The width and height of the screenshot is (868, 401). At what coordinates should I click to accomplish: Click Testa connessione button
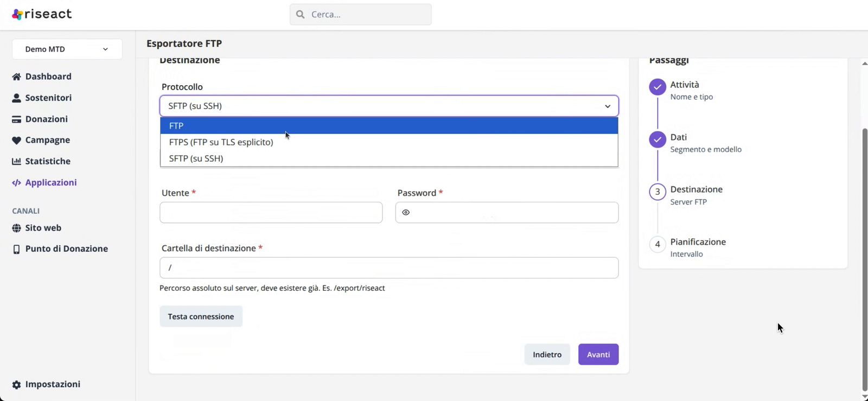[201, 316]
